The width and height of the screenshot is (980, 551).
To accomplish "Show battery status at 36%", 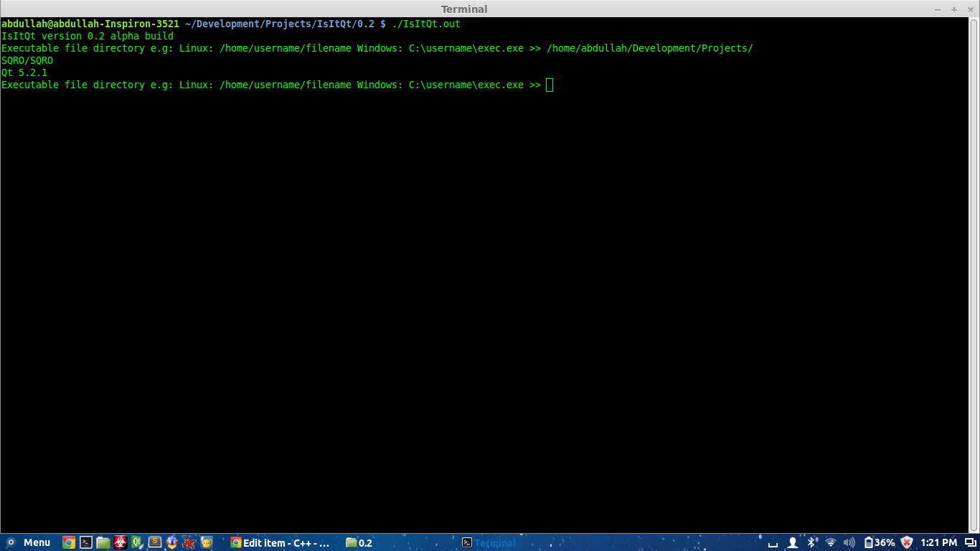I will point(879,542).
